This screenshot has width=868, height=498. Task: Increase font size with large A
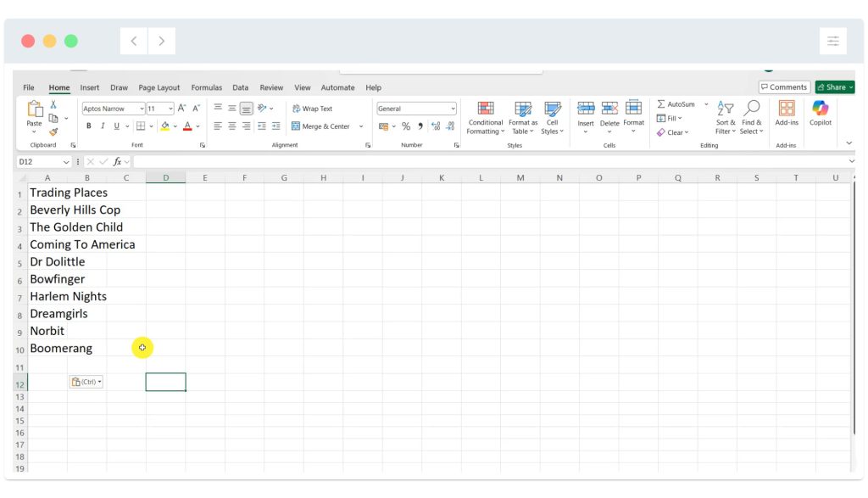pyautogui.click(x=181, y=109)
